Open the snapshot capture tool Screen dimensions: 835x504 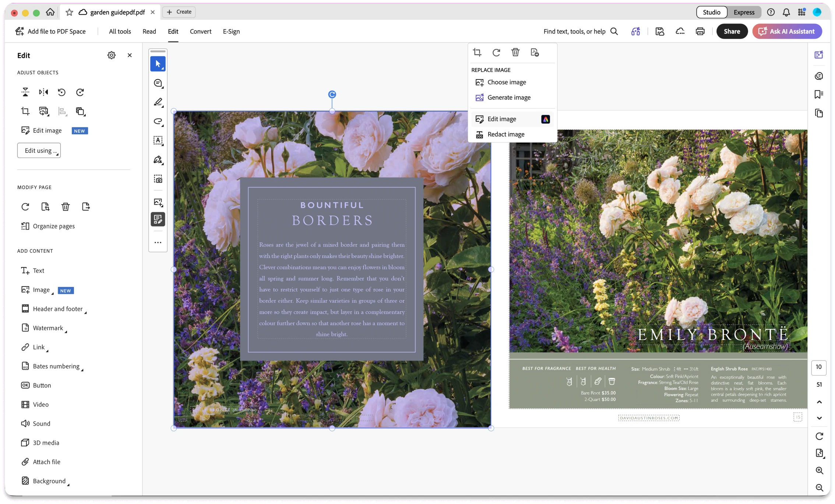tap(158, 179)
